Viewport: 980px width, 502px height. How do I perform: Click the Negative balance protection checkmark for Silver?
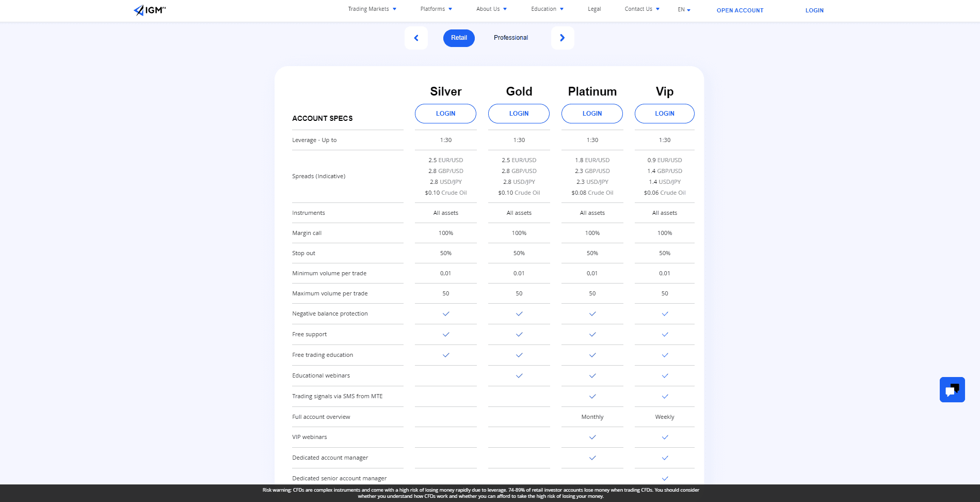445,313
